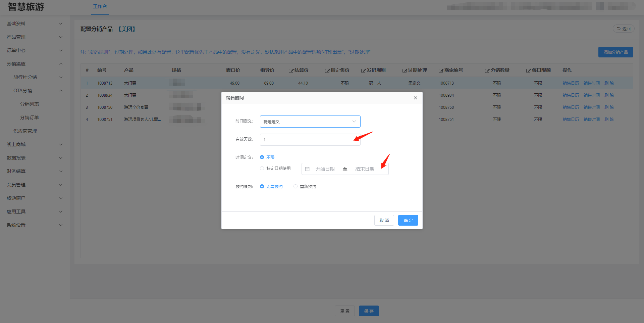The image size is (644, 323).
Task: Choose the 重新预约 radio option
Action: (x=296, y=187)
